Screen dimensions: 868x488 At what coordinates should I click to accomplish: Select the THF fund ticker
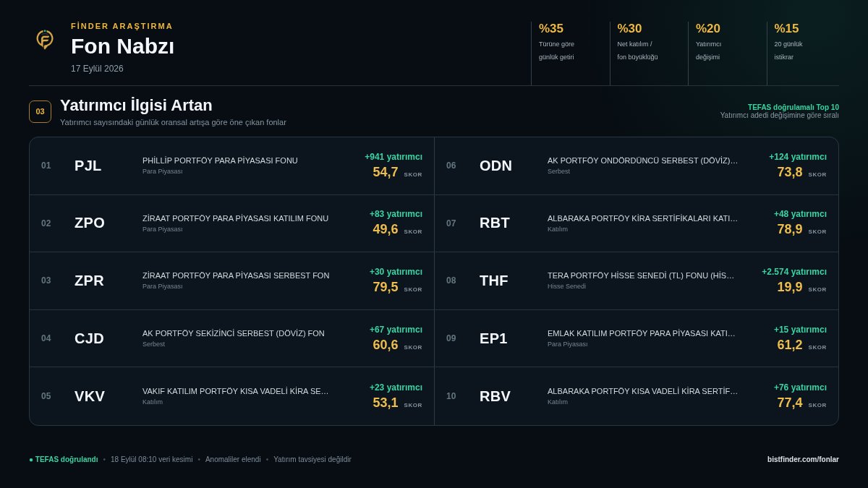point(494,281)
